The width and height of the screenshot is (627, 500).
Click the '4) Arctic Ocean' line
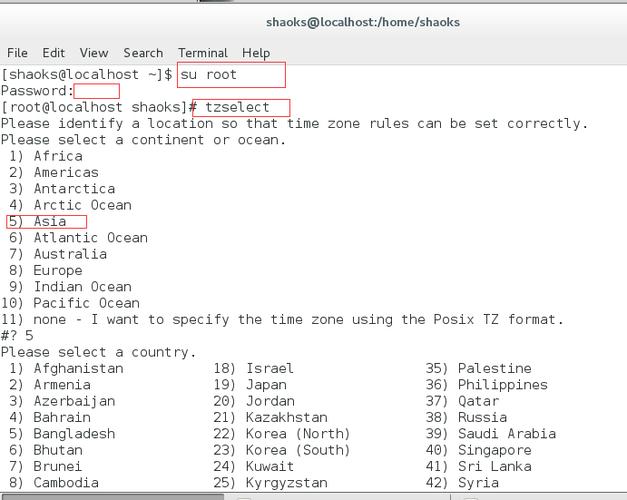pyautogui.click(x=70, y=205)
